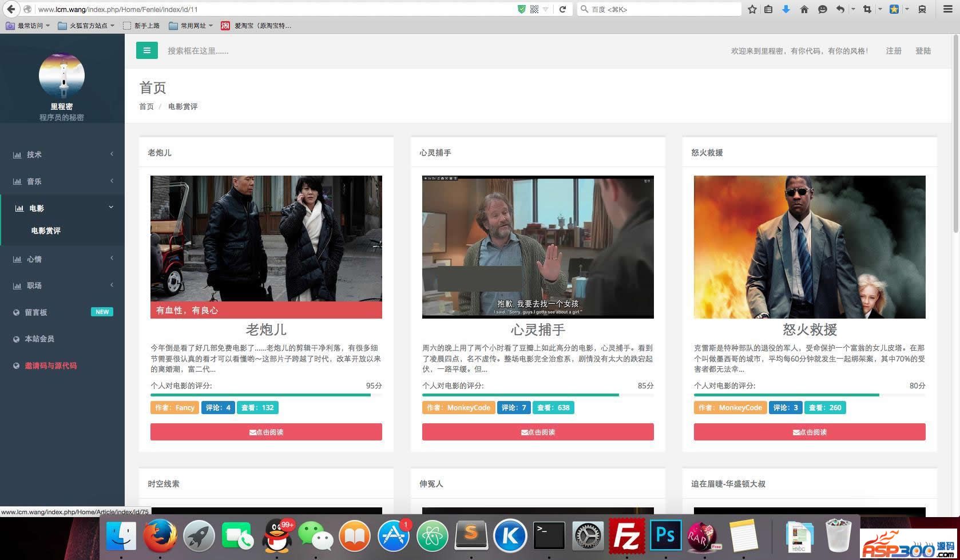Viewport: 960px width, 560px height.
Task: Open QQ penguin app in the dock
Action: [x=277, y=535]
